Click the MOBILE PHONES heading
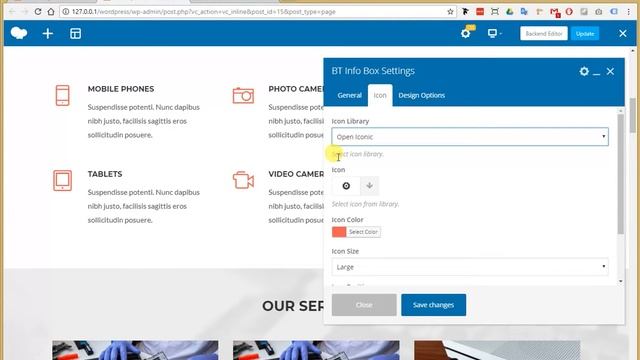 [x=121, y=89]
